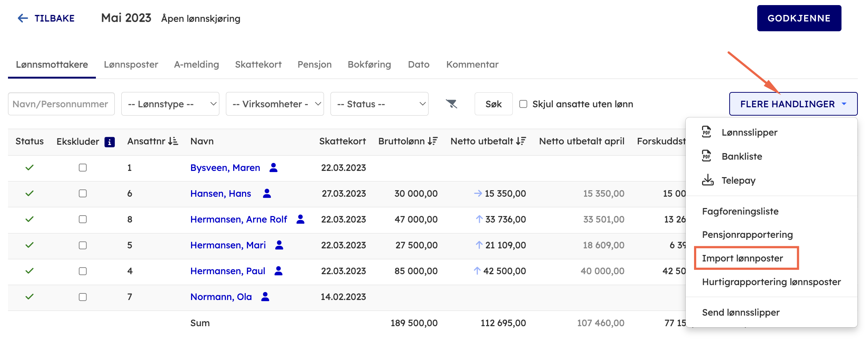Check exclude box for Normann, Ola

point(83,297)
